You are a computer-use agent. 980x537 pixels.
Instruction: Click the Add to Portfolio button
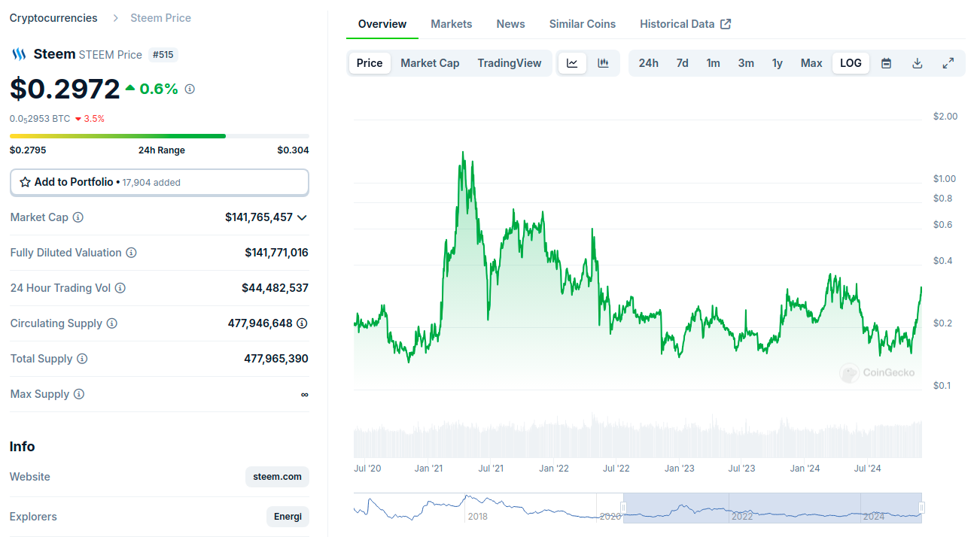coord(160,182)
